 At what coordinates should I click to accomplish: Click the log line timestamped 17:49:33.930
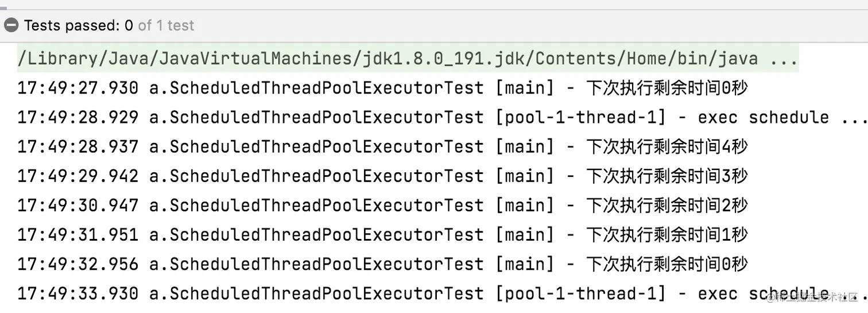[x=443, y=293]
